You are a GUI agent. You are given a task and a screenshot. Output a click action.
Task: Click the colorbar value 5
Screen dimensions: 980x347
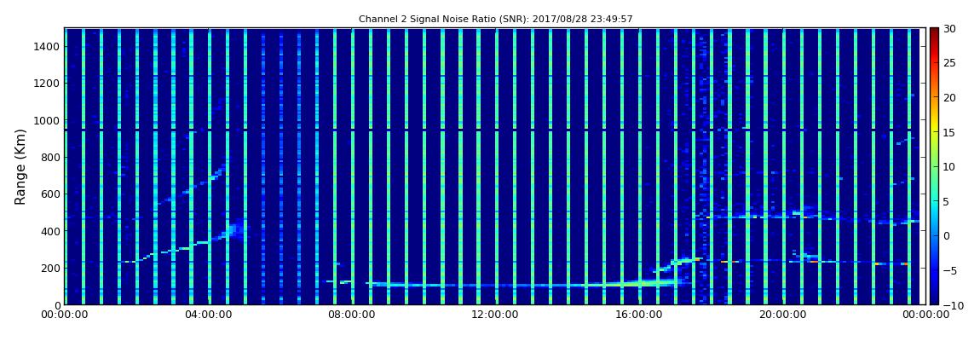click(x=947, y=200)
